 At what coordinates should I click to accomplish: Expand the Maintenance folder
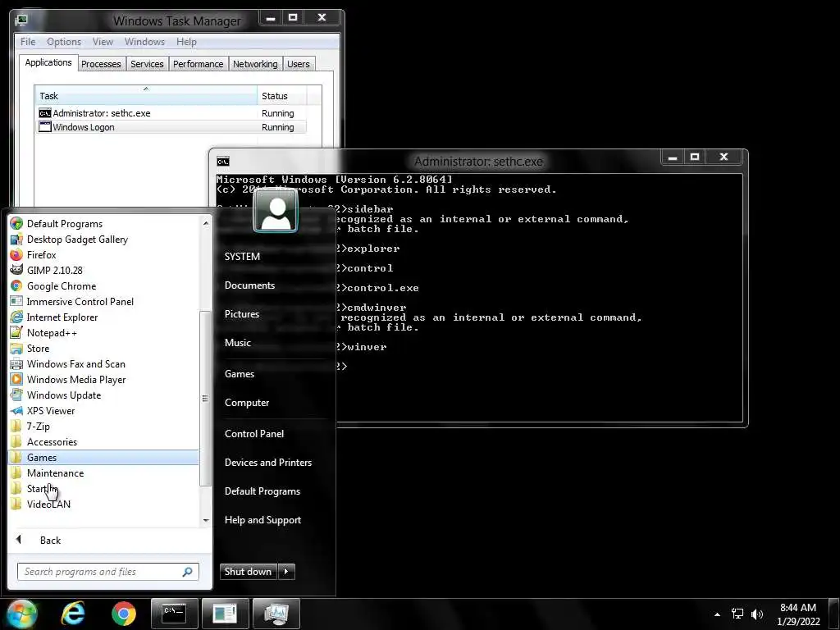pos(55,472)
